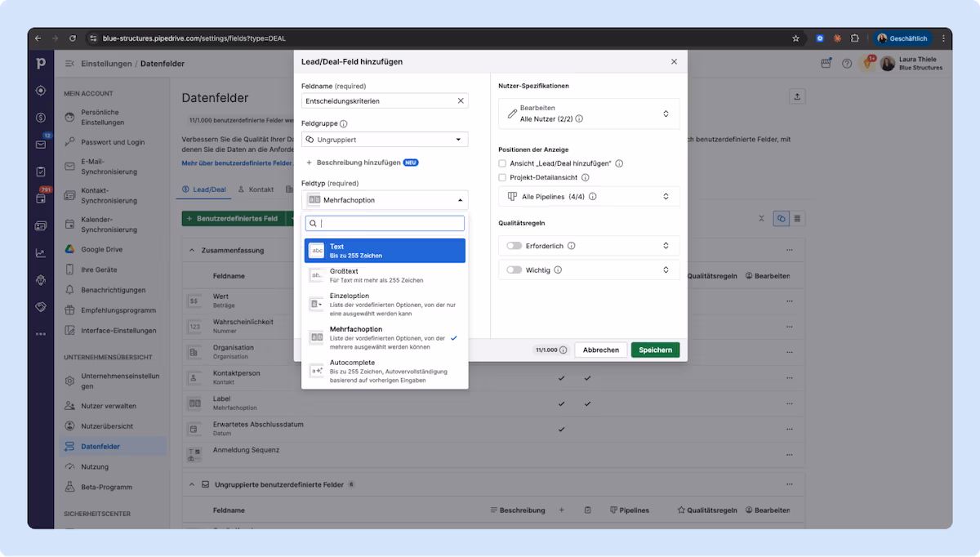The image size is (980, 557).
Task: Select the Mehrfachoption field type option
Action: [385, 337]
